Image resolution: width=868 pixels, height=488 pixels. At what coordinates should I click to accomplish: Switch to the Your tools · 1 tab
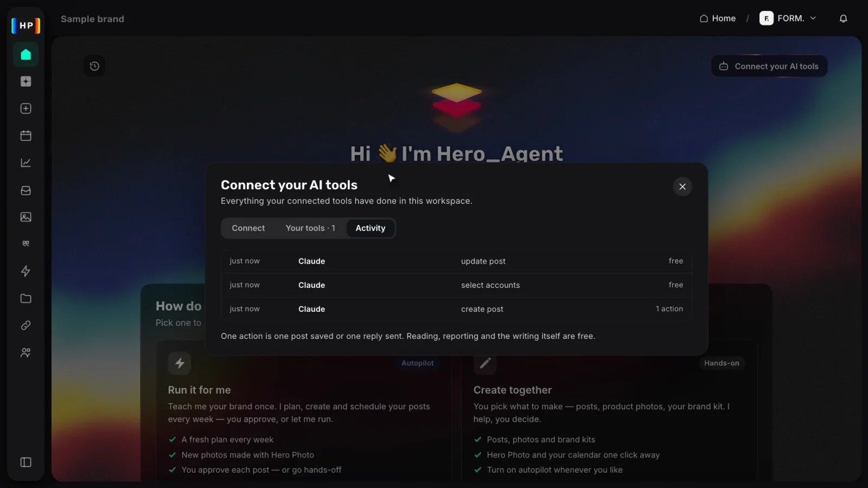point(310,228)
